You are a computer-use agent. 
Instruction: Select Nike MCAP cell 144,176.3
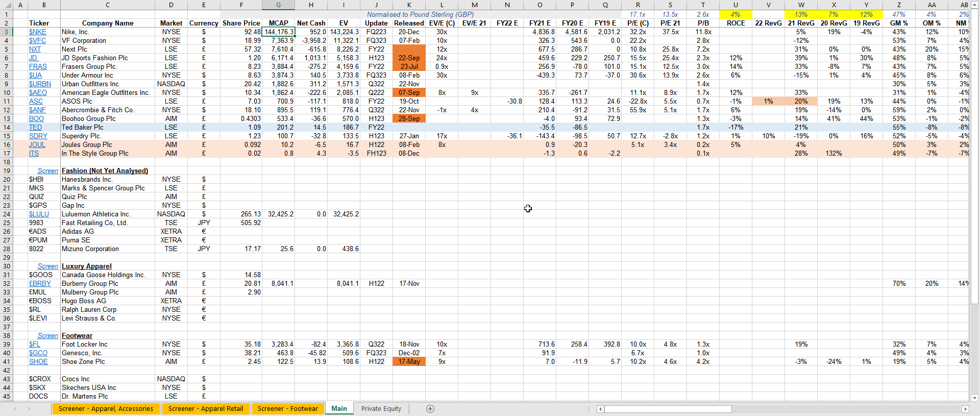click(x=278, y=32)
